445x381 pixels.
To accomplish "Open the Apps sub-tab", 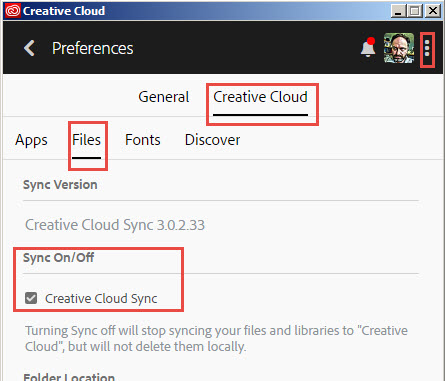I will click(x=31, y=140).
